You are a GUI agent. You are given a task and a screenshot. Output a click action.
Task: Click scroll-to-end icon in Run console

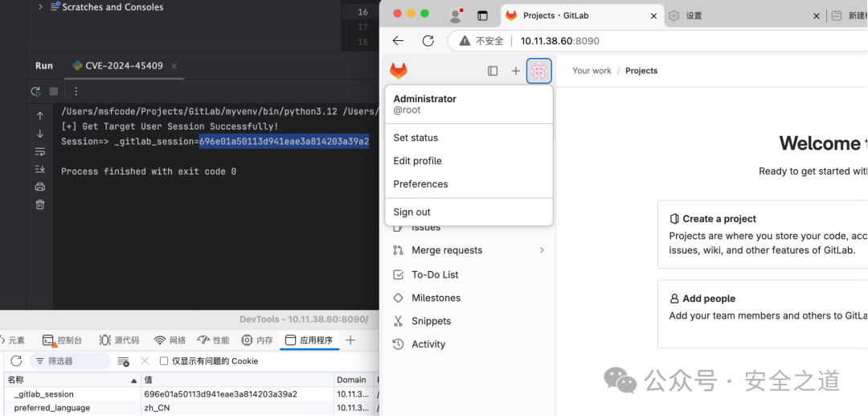tap(40, 169)
